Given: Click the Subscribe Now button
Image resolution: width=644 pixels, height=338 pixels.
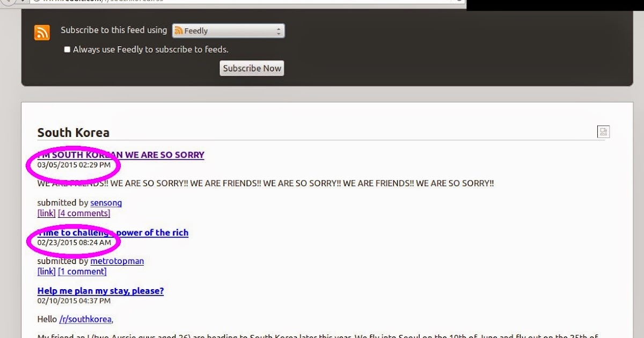Looking at the screenshot, I should (x=252, y=68).
